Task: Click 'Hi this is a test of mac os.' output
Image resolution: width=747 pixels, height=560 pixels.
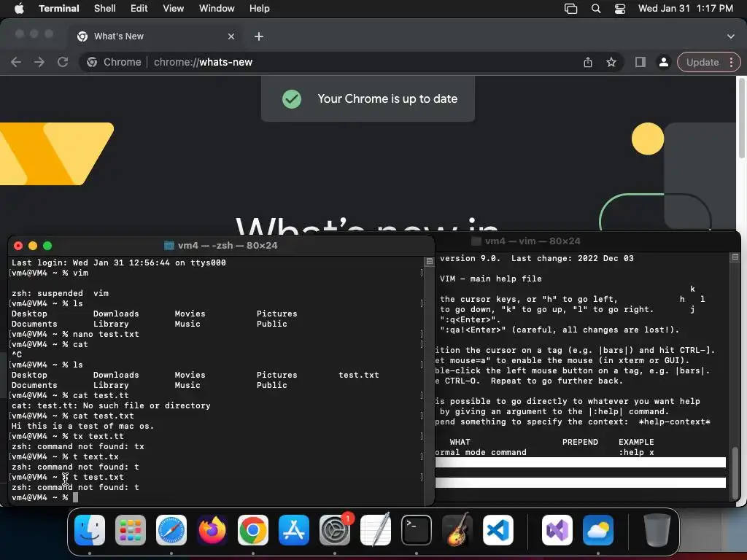Action: [x=82, y=426]
